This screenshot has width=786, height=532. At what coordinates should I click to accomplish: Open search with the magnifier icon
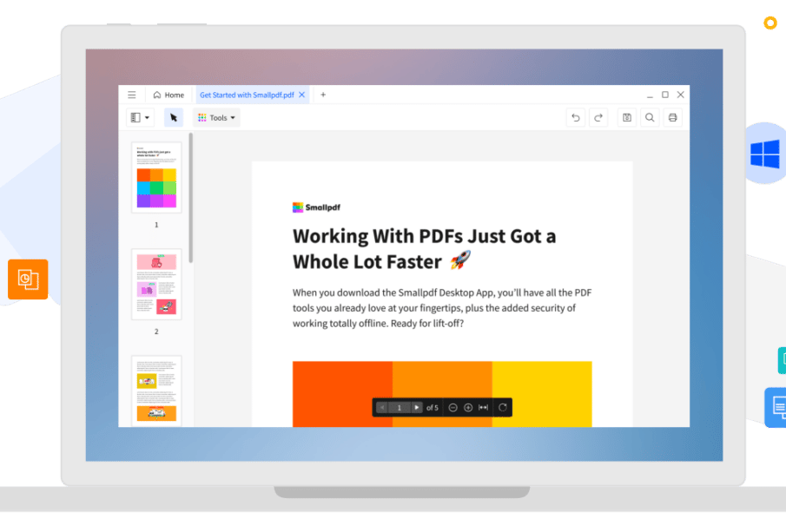pos(650,118)
